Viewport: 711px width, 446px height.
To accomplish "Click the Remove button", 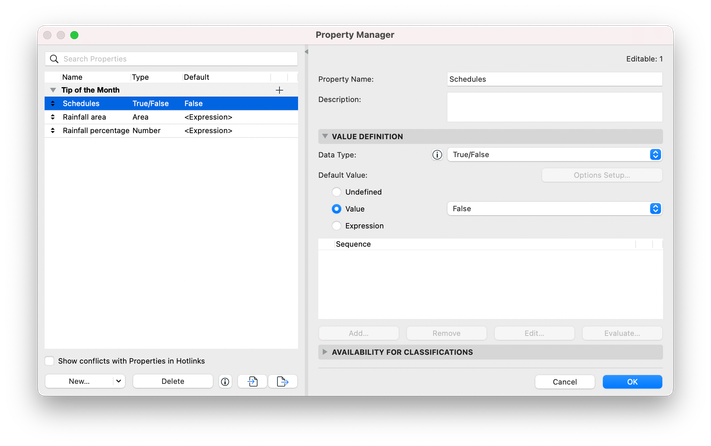I will tap(446, 334).
